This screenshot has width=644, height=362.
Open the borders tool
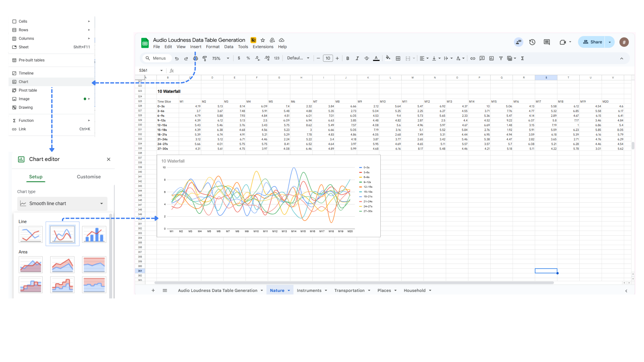(398, 59)
